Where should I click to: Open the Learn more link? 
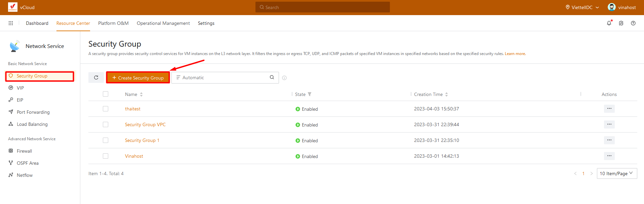coord(515,54)
